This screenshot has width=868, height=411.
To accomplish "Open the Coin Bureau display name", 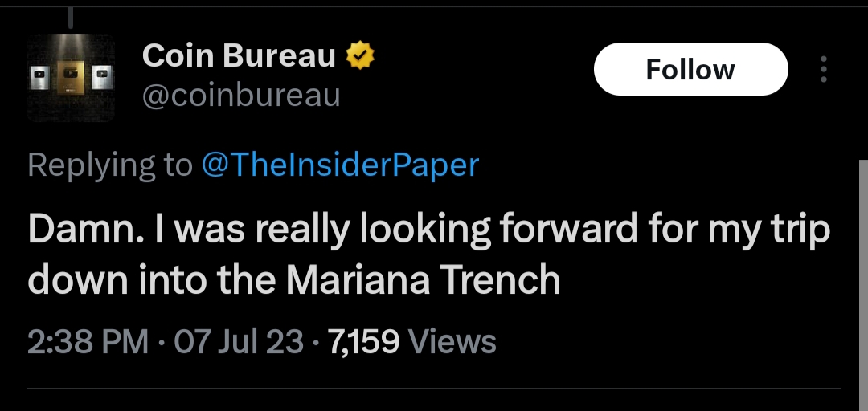I will (x=239, y=55).
